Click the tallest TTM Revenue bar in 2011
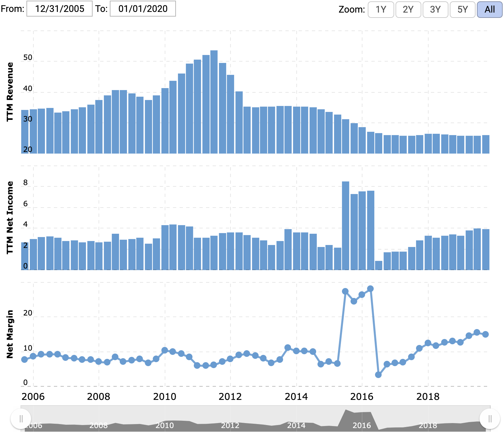 coord(214,102)
